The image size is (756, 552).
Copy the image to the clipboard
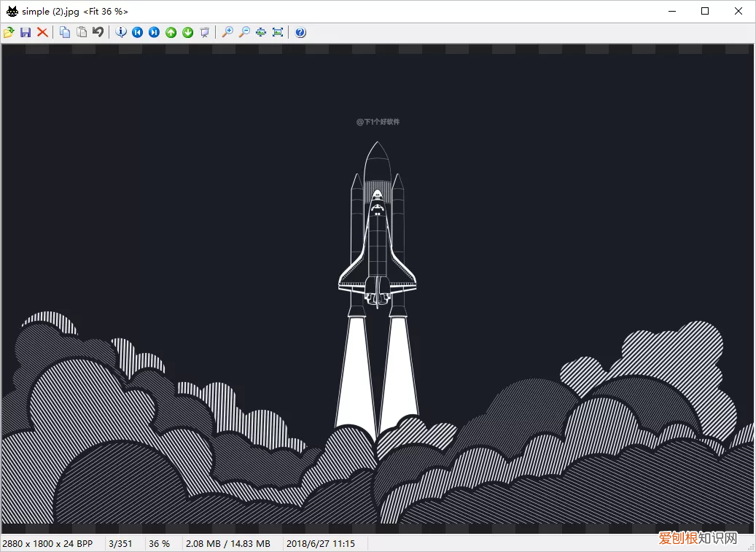point(65,32)
